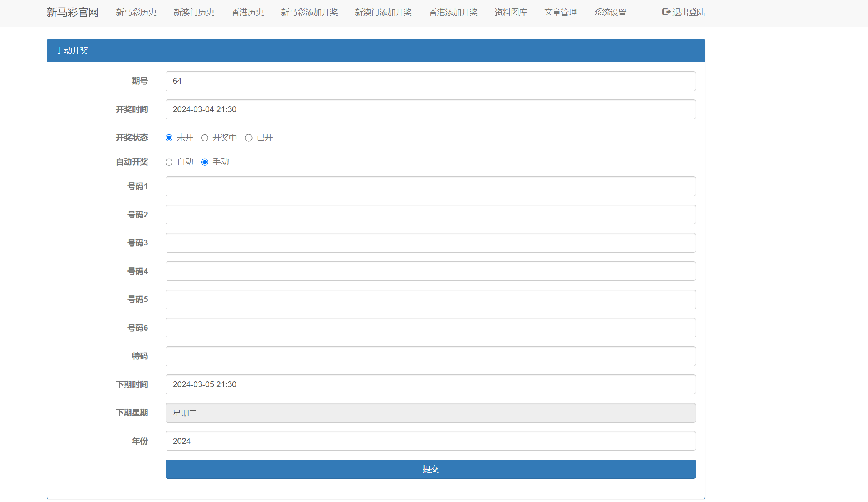Click the 特码 input field
This screenshot has width=868, height=502.
[x=430, y=356]
